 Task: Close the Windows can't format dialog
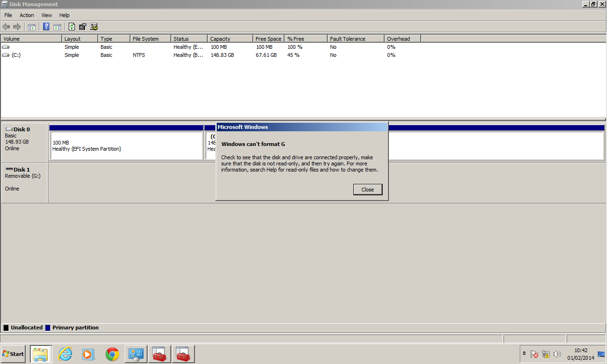pos(368,190)
